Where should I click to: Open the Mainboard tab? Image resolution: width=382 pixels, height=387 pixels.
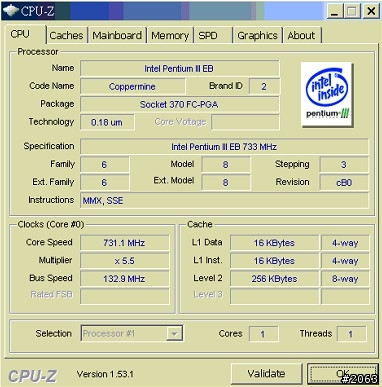pos(117,35)
